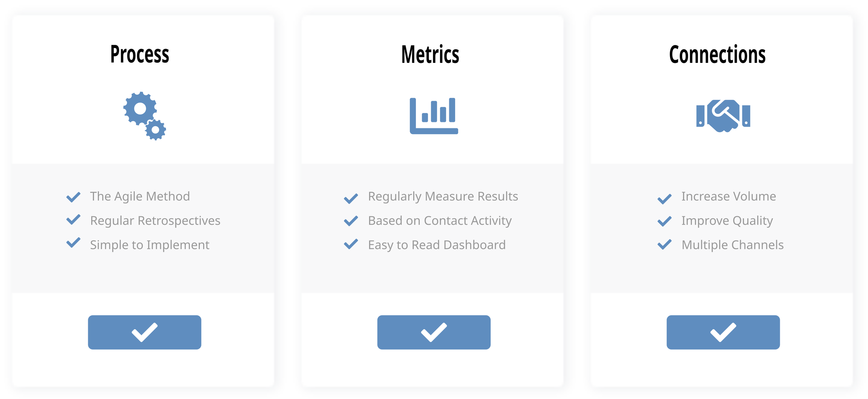Click checkmark beside Simple to Implement

(73, 243)
